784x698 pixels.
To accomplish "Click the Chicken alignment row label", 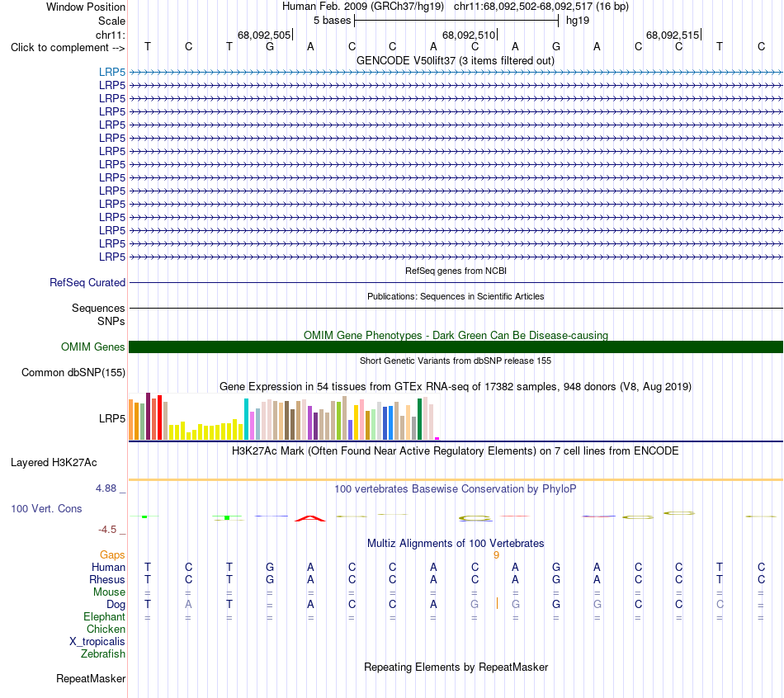I will click(x=106, y=630).
